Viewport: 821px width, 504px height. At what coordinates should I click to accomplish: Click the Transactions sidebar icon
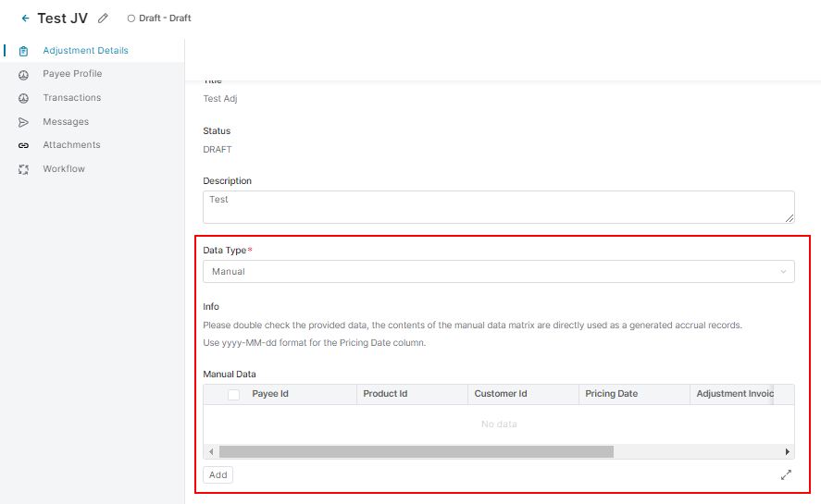[x=23, y=98]
